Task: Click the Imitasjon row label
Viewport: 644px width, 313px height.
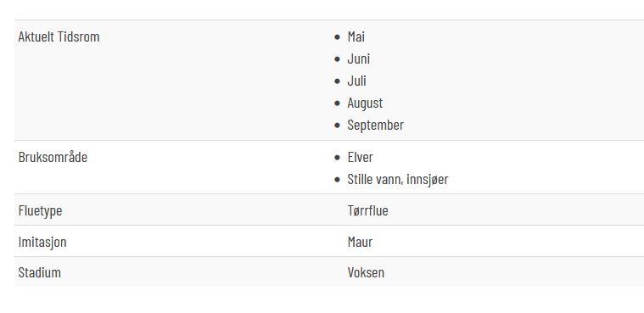Action: coord(42,242)
